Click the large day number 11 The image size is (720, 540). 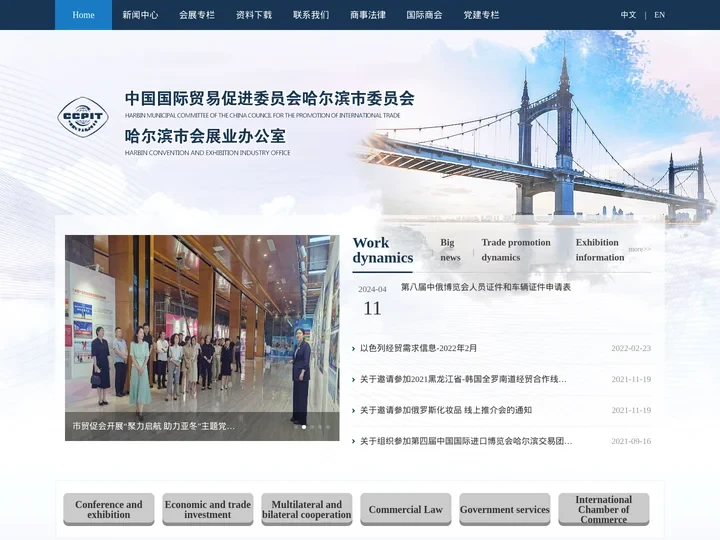pos(372,308)
